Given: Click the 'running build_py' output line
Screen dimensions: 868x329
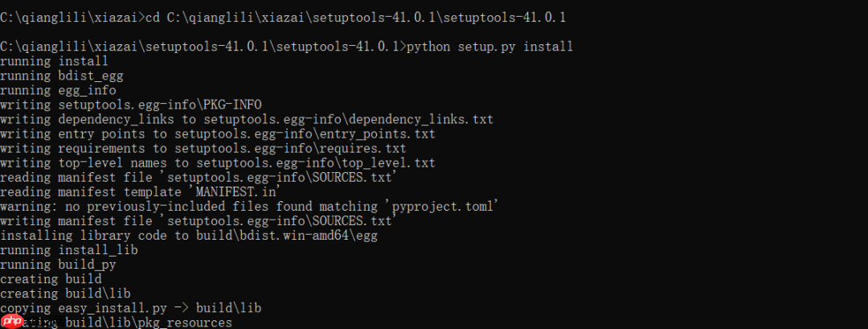Looking at the screenshot, I should coord(58,265).
